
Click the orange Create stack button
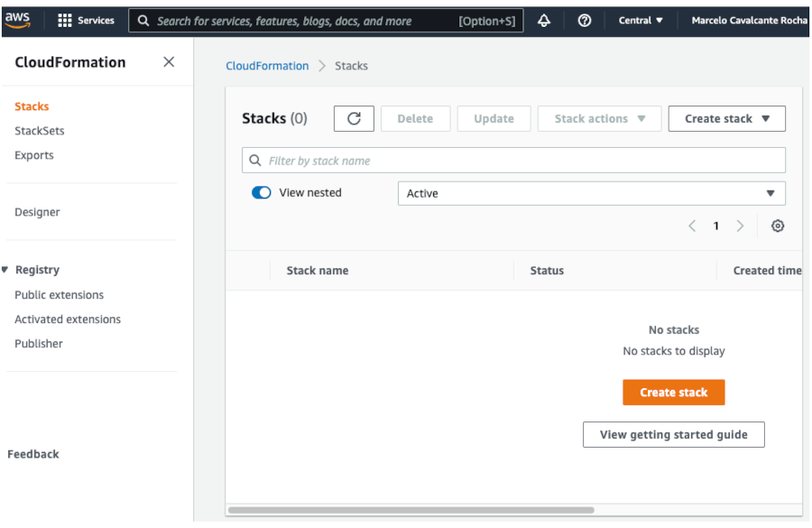[x=673, y=393]
